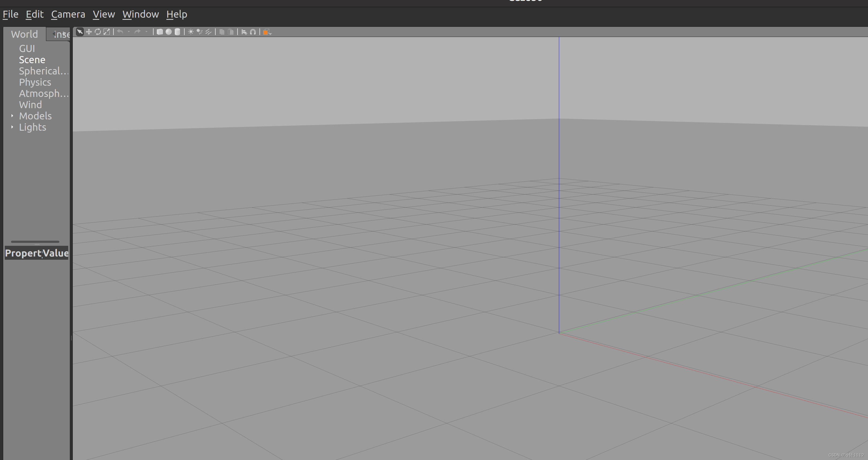Open the align objects tool
The height and width of the screenshot is (460, 868).
[x=244, y=32]
